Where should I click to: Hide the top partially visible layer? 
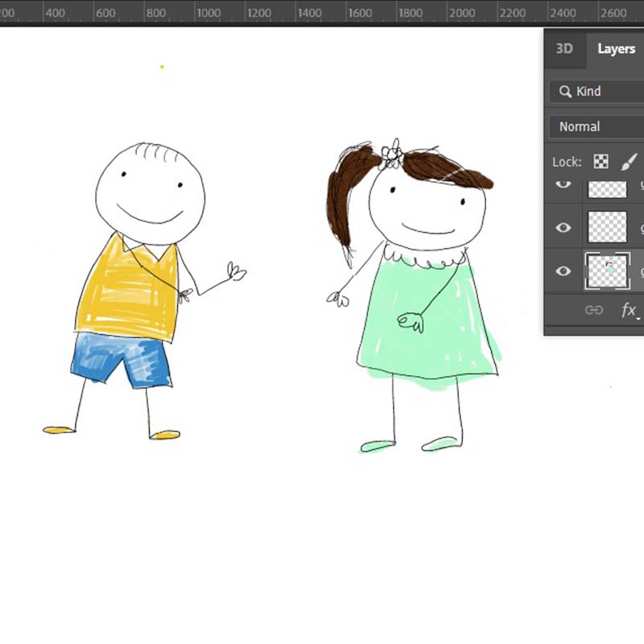pos(563,185)
